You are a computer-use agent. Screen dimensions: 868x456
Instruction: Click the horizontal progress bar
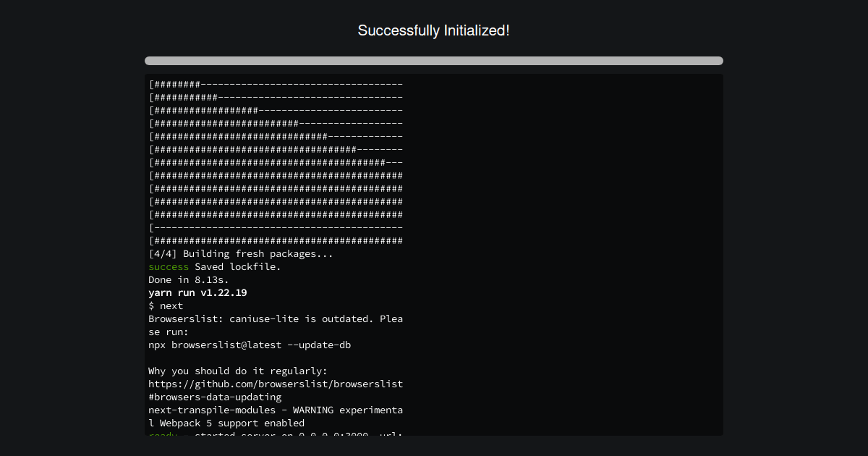click(433, 61)
